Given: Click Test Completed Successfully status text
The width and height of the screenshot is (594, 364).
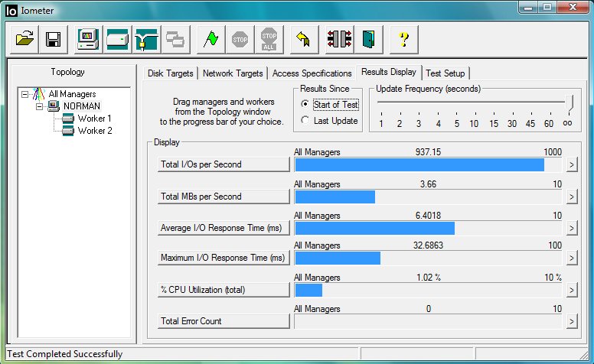Looking at the screenshot, I should click(65, 354).
